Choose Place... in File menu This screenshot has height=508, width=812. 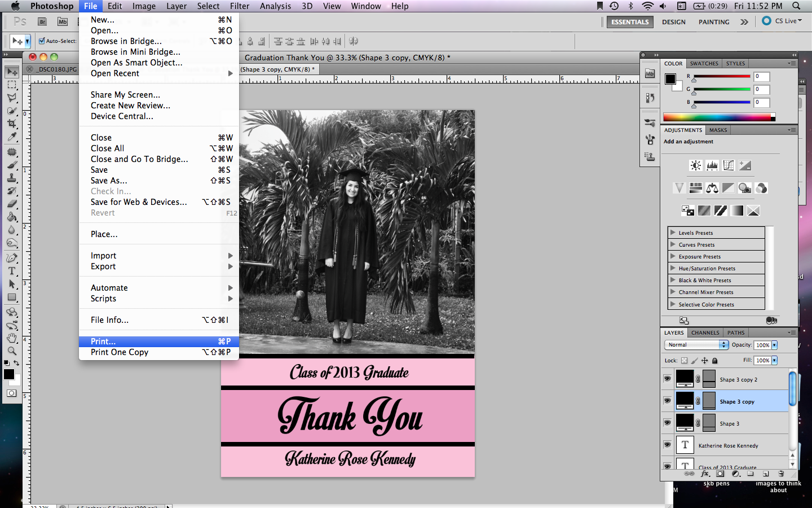tap(159, 234)
